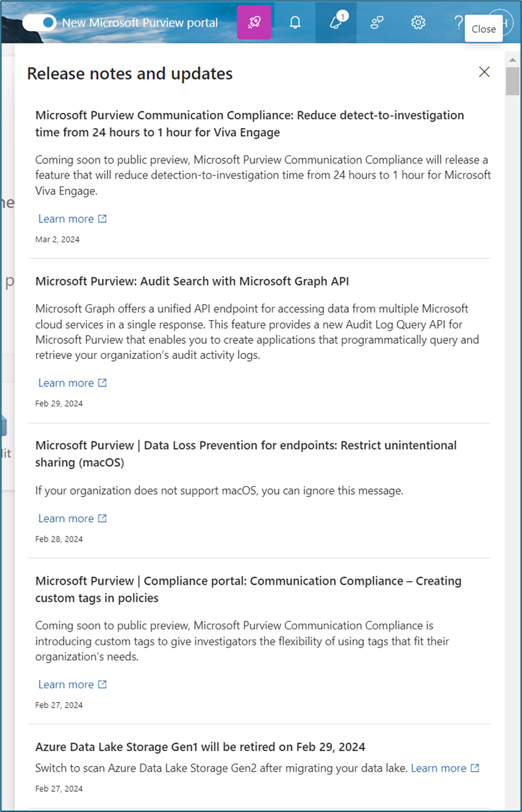Open Learn more under custom tags update

tap(66, 685)
